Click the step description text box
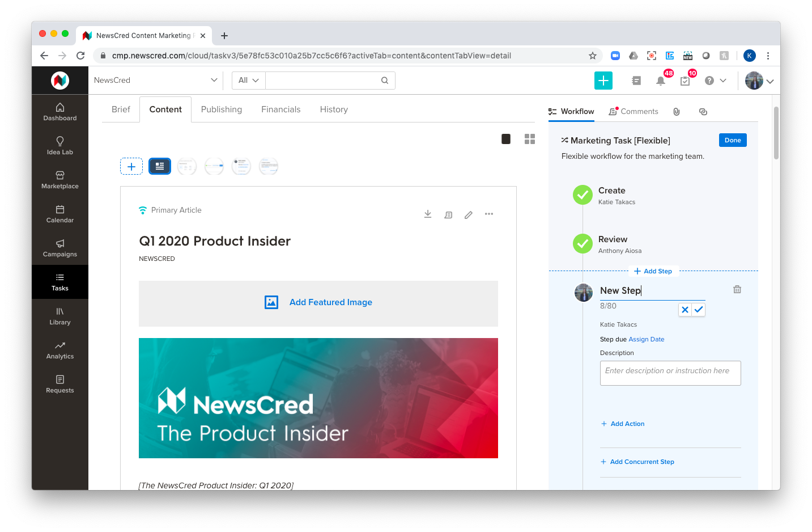 click(670, 373)
